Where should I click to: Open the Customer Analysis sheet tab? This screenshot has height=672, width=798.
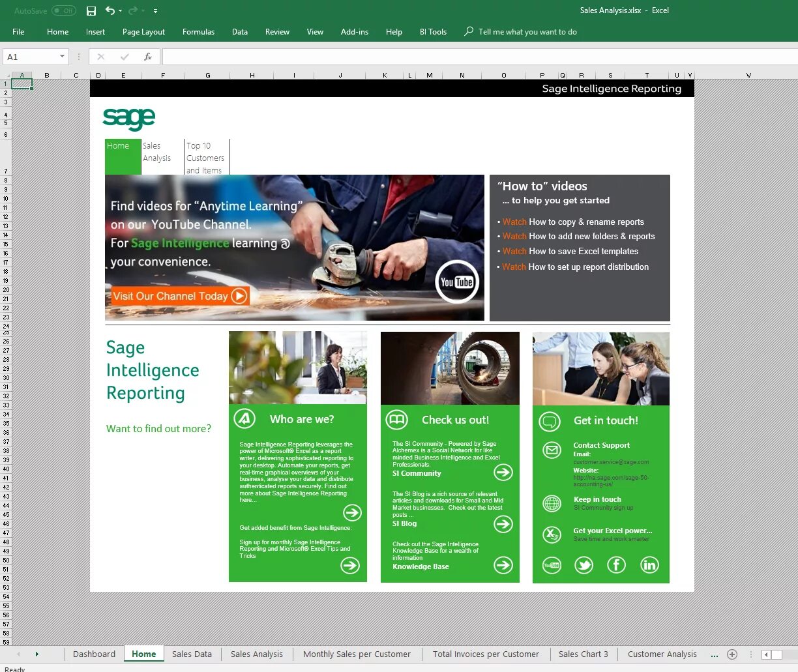click(x=662, y=654)
